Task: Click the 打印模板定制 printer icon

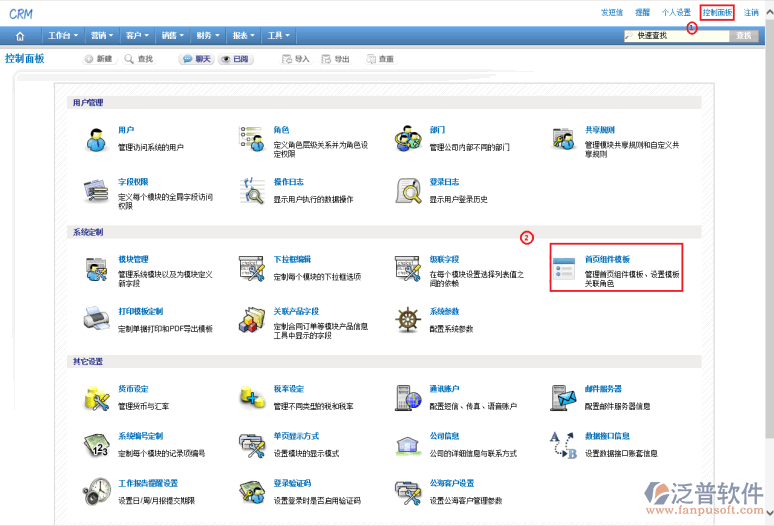Action: [97, 319]
